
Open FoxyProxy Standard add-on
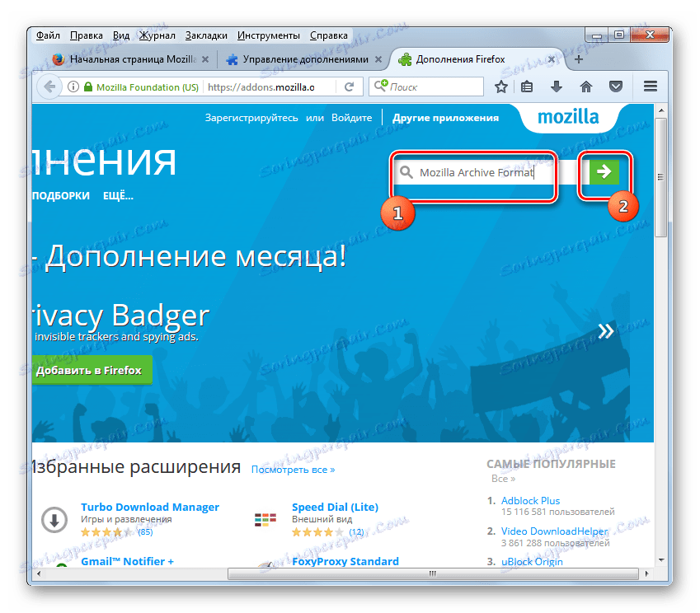tap(345, 561)
